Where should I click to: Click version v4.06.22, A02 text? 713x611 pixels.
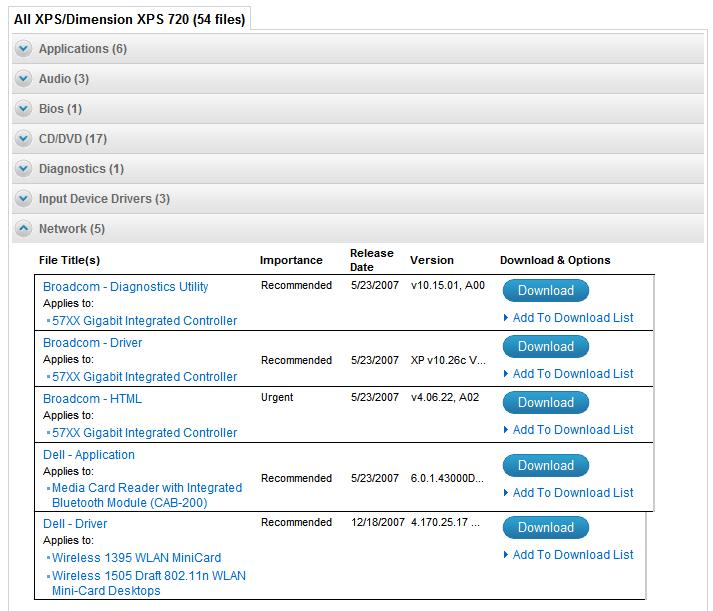coord(445,397)
